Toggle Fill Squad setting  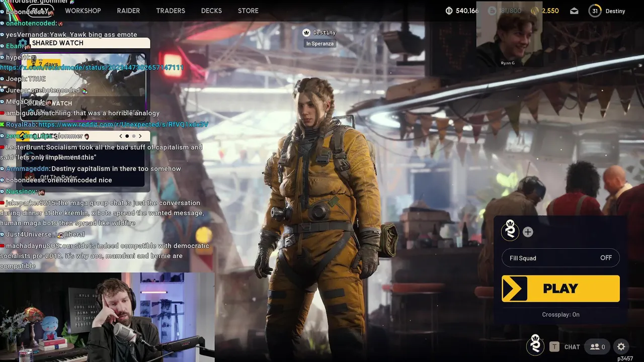tap(560, 258)
